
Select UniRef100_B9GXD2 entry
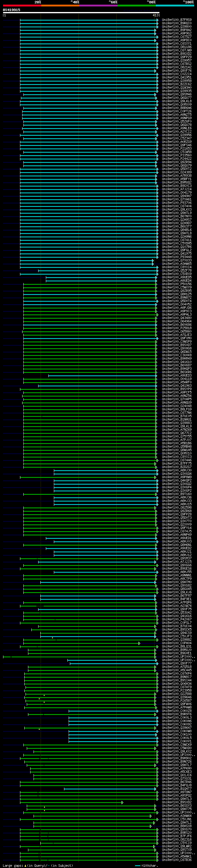[177, 54]
